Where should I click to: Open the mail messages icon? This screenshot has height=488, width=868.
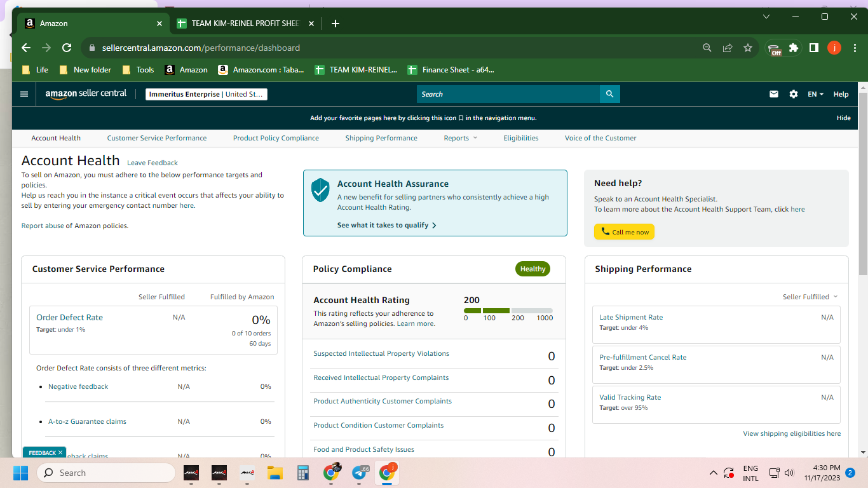point(774,94)
